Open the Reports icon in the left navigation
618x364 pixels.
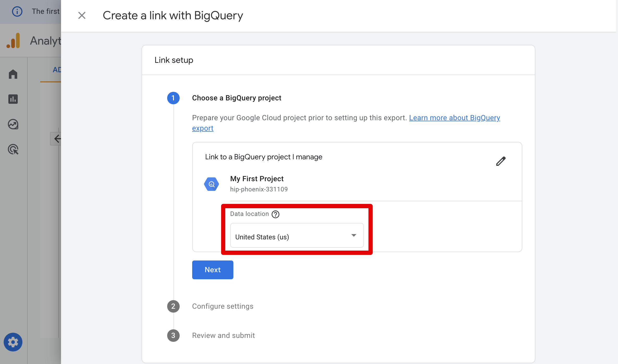pos(13,99)
